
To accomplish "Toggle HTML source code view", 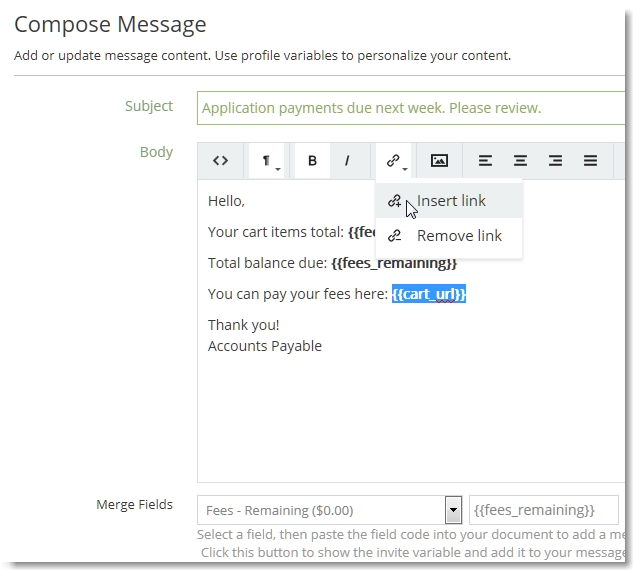I will [220, 161].
